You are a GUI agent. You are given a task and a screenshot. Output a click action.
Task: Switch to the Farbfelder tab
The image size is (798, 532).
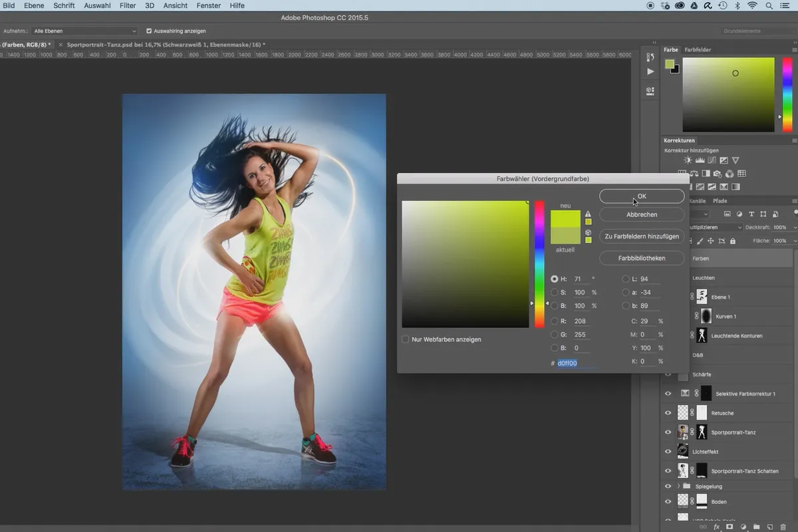pyautogui.click(x=698, y=50)
